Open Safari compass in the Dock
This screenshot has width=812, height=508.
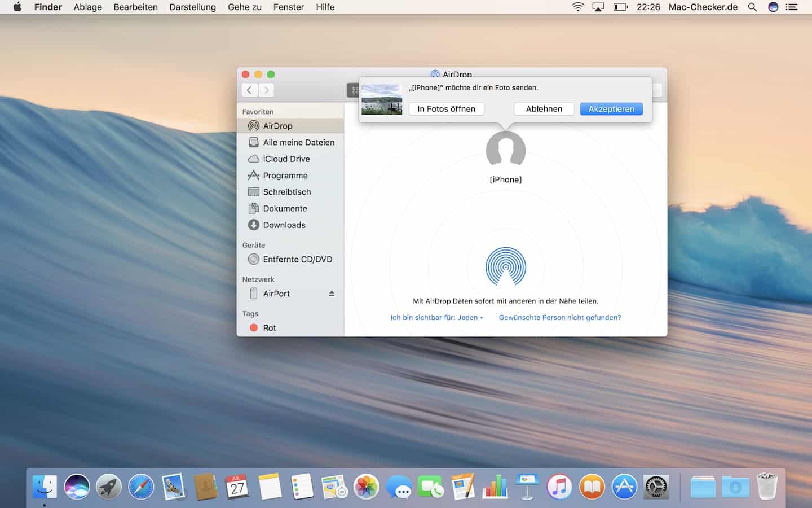point(141,487)
